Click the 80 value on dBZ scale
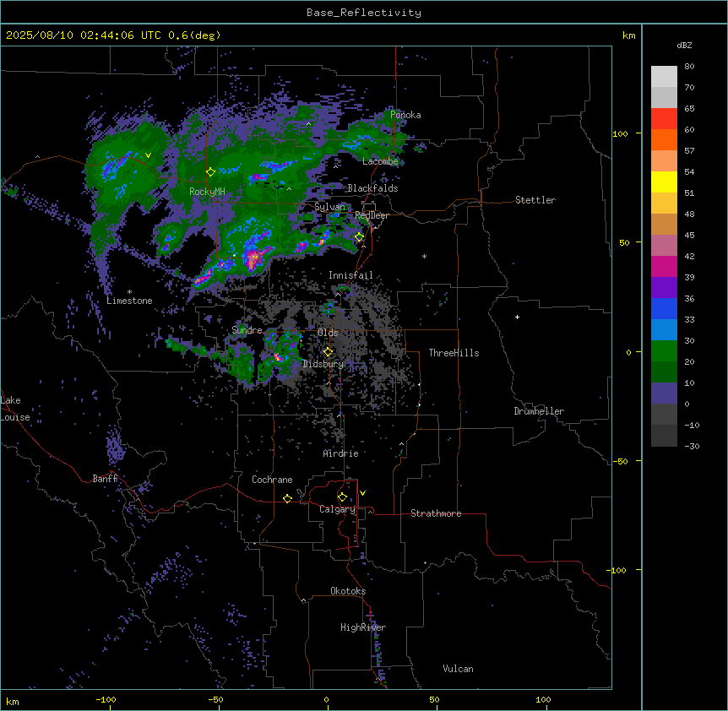 [689, 67]
